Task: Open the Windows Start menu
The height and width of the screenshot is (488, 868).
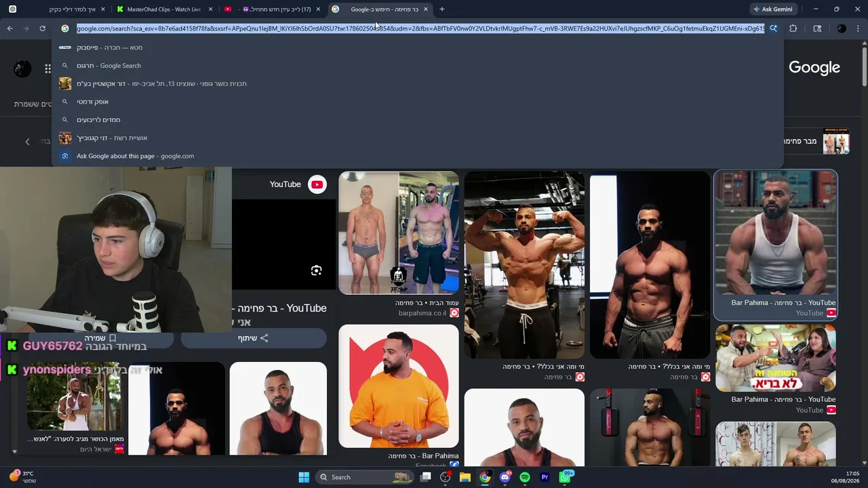Action: click(304, 477)
